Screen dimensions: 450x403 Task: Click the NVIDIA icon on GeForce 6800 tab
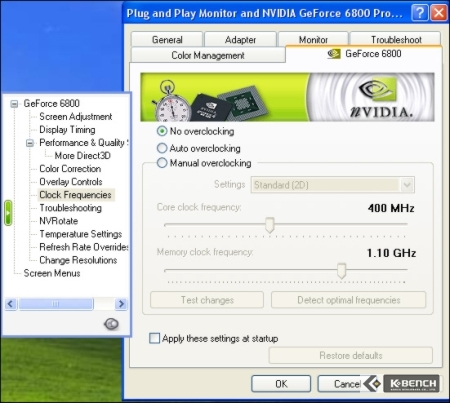[x=334, y=54]
